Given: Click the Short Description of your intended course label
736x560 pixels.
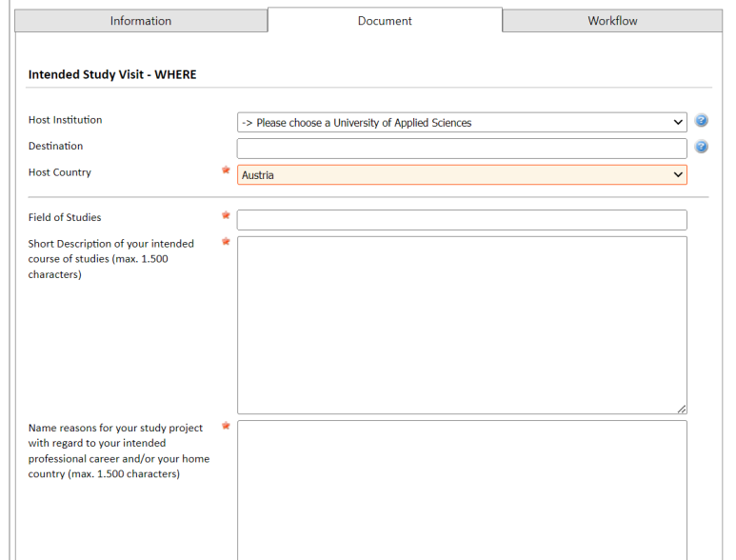Looking at the screenshot, I should (110, 259).
